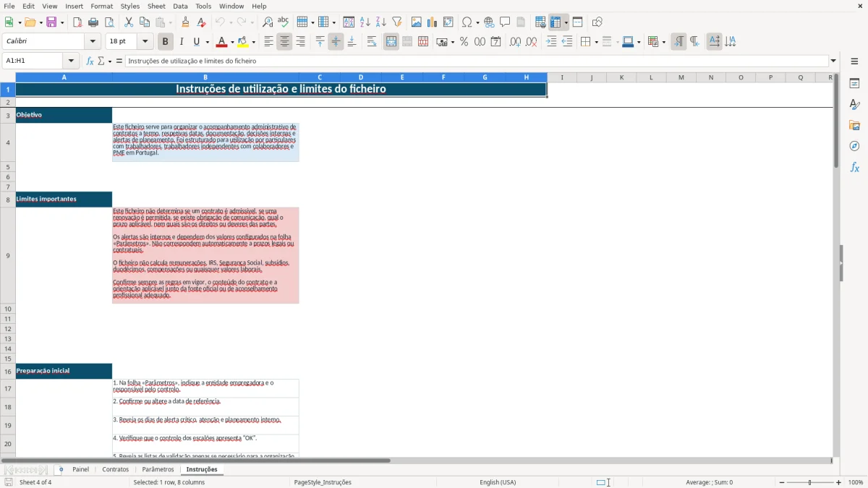Click PageStyle_Instruções in status bar
The width and height of the screenshot is (868, 488).
coord(323,482)
